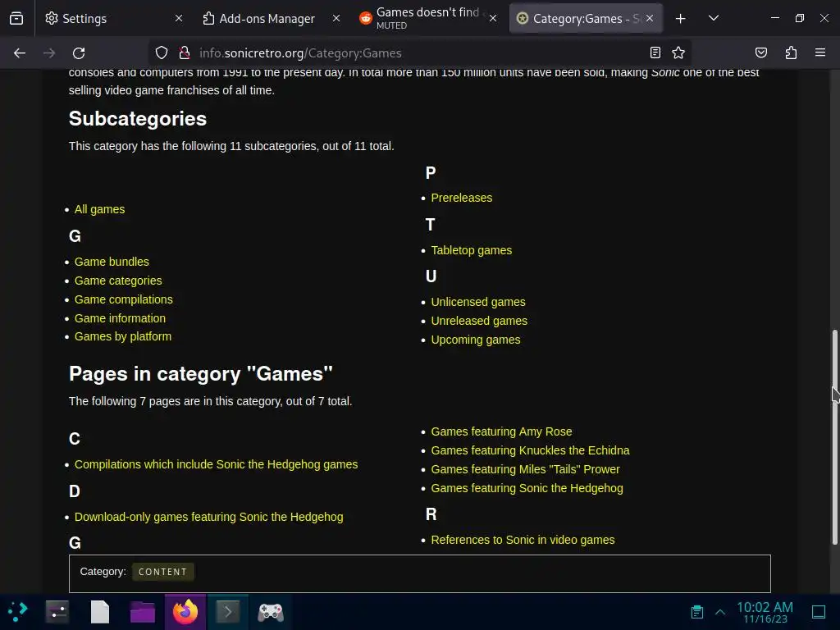The width and height of the screenshot is (840, 630).
Task: Open the clock showing 10:02 AM
Action: coord(765,612)
